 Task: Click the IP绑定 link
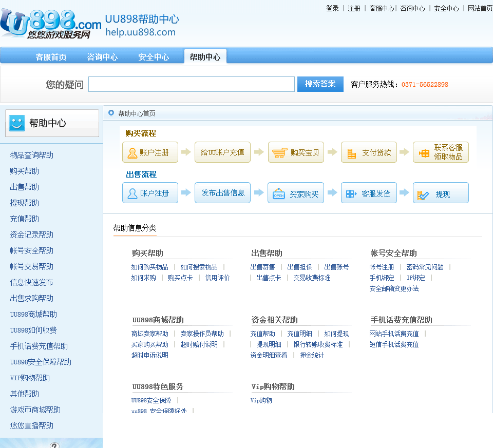416,278
